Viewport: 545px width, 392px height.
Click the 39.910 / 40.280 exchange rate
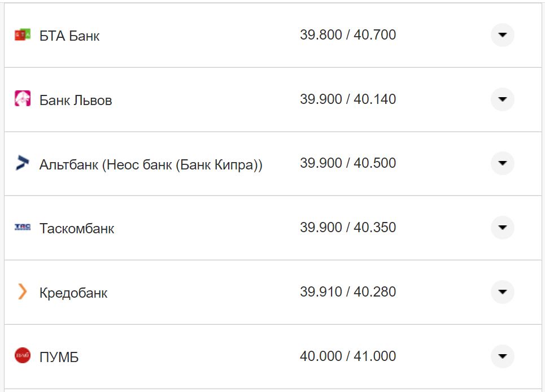(x=348, y=292)
